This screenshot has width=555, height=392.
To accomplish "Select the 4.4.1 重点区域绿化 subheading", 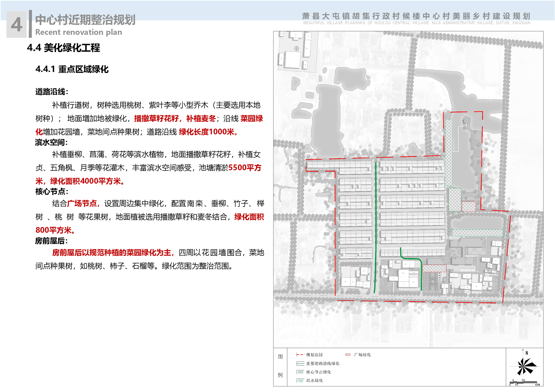I will [x=72, y=69].
